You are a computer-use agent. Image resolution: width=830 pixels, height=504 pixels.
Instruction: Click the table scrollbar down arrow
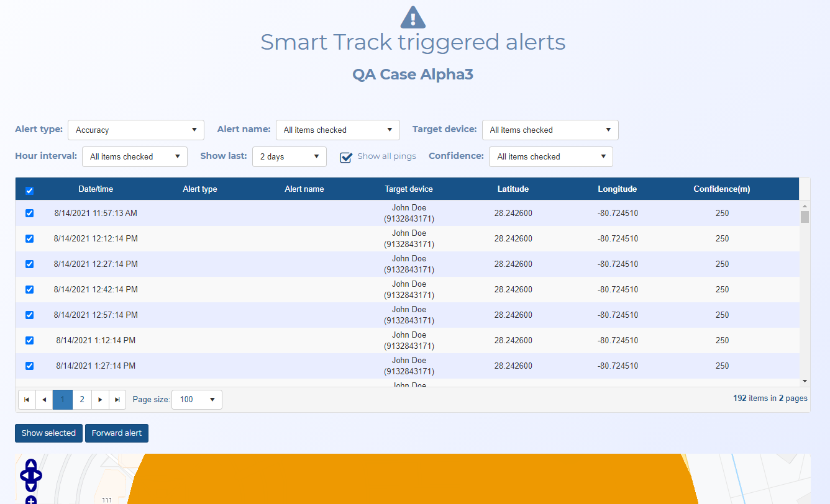pos(805,380)
